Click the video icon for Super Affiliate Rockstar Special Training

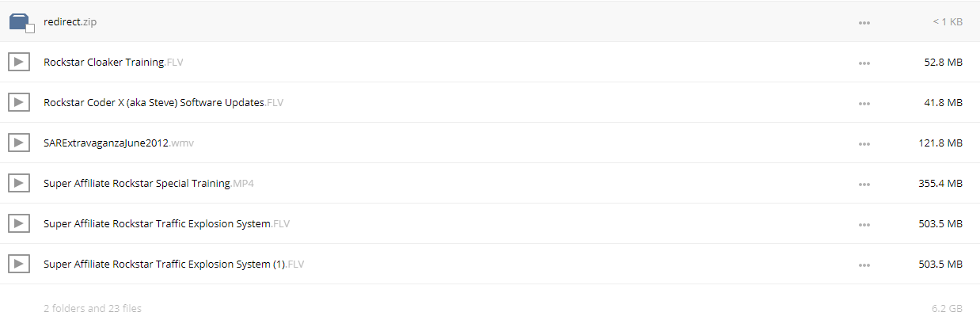tap(19, 183)
